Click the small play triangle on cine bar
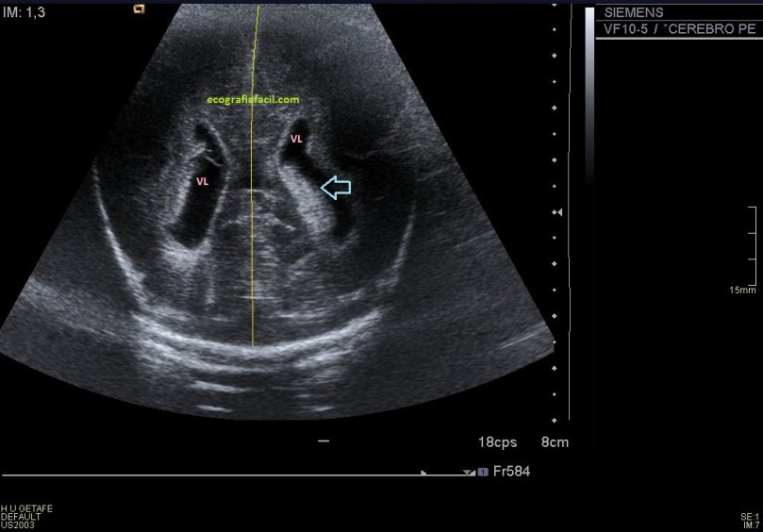Viewport: 763px width, 532px height. pyautogui.click(x=423, y=473)
